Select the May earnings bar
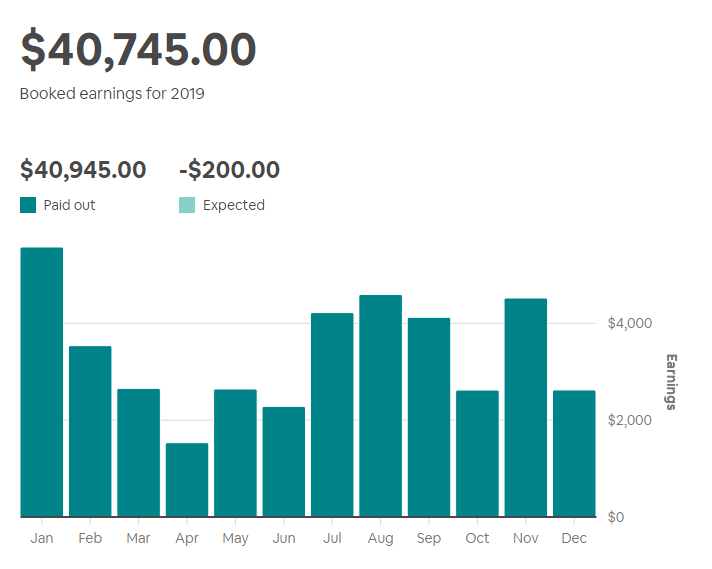 click(235, 453)
